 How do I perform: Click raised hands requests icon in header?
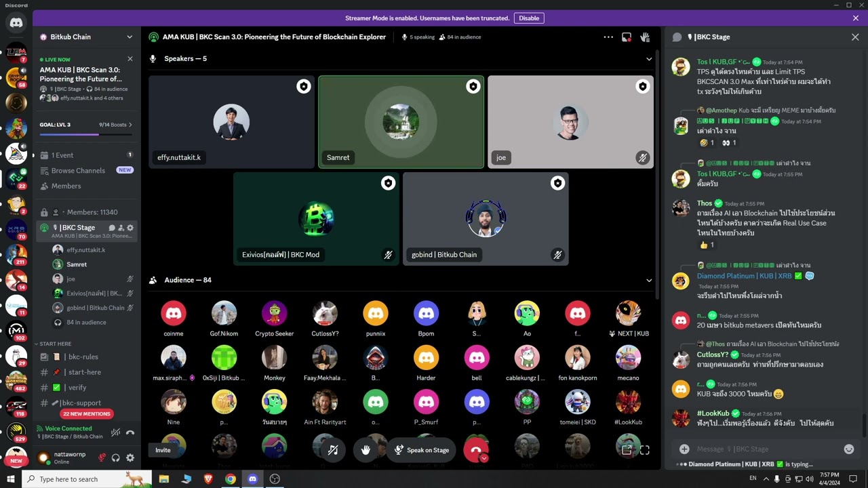click(x=645, y=37)
